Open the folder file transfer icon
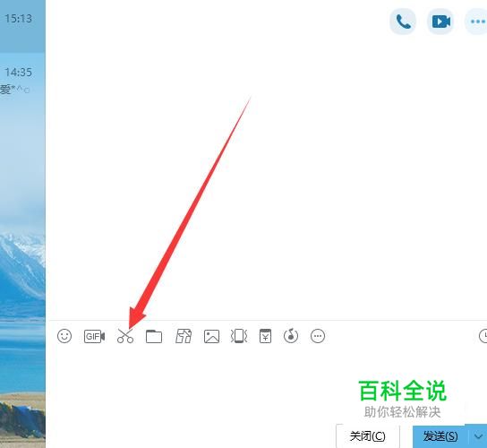 154,336
